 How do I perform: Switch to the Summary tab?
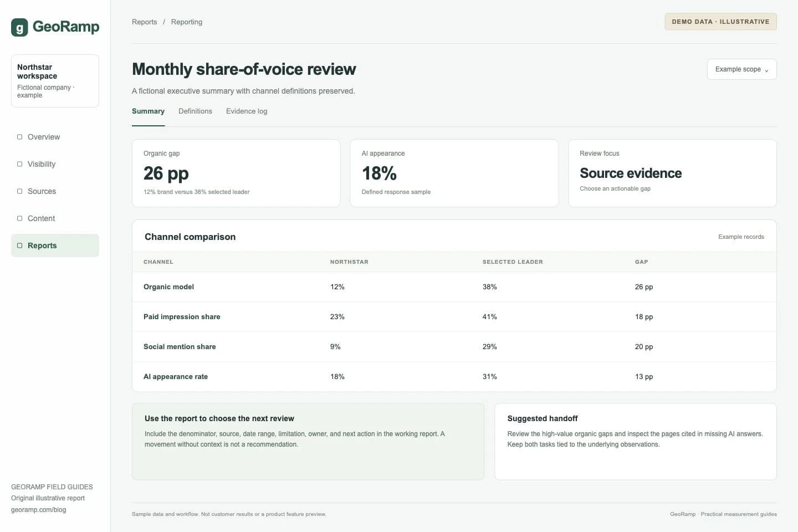tap(148, 111)
